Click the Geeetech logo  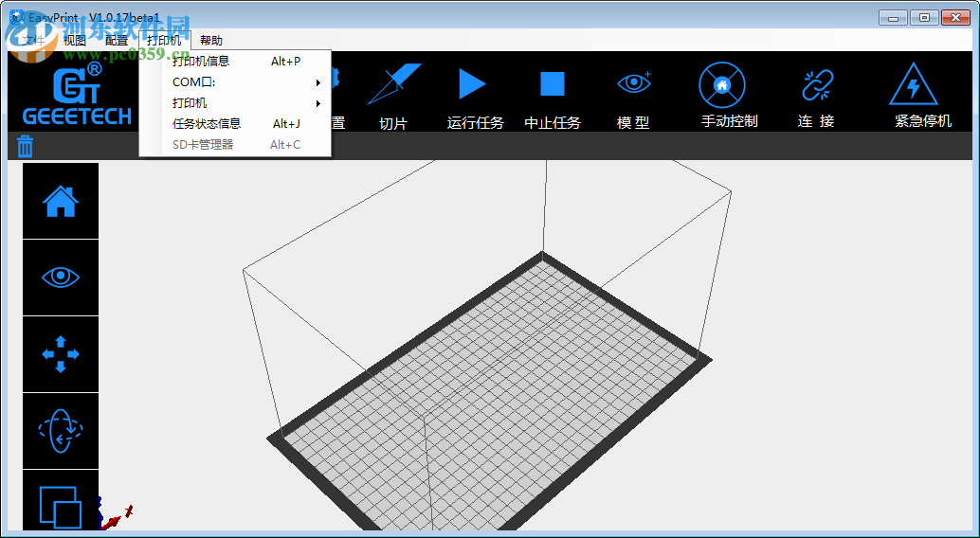pyautogui.click(x=77, y=93)
